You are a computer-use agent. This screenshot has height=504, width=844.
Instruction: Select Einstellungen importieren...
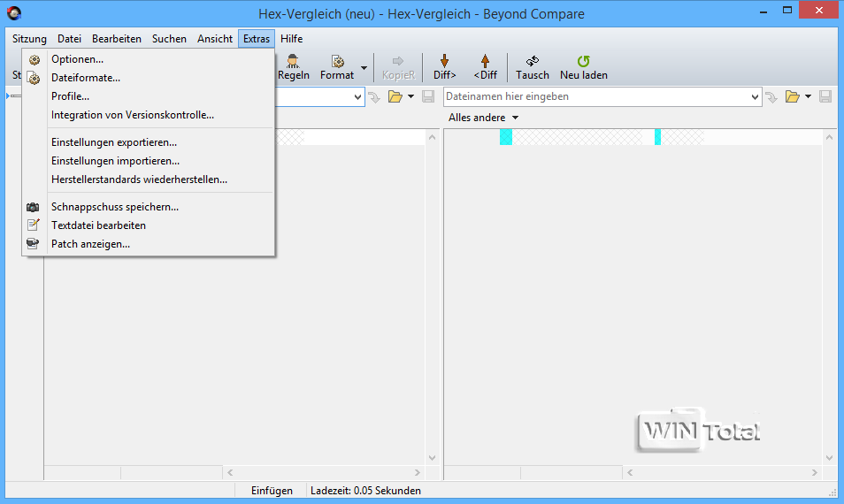click(x=148, y=161)
